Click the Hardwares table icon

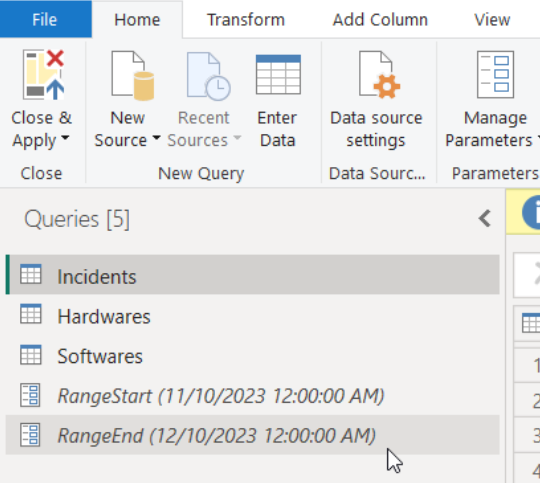pyautogui.click(x=31, y=314)
